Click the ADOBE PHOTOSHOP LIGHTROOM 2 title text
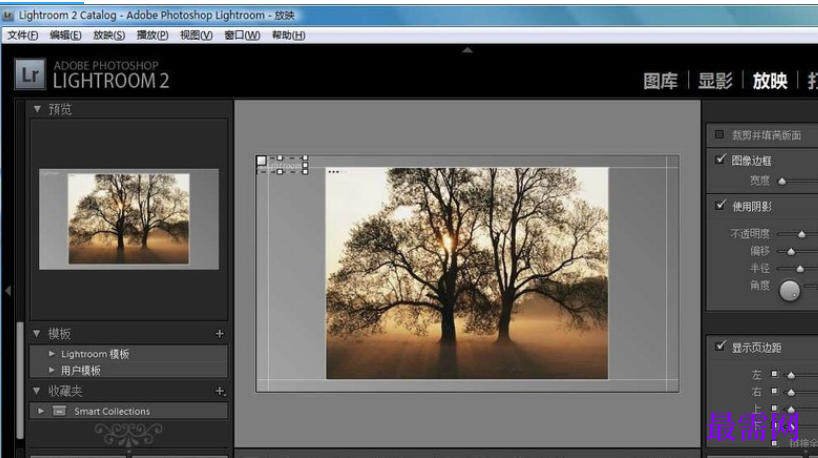The width and height of the screenshot is (818, 458). [111, 75]
